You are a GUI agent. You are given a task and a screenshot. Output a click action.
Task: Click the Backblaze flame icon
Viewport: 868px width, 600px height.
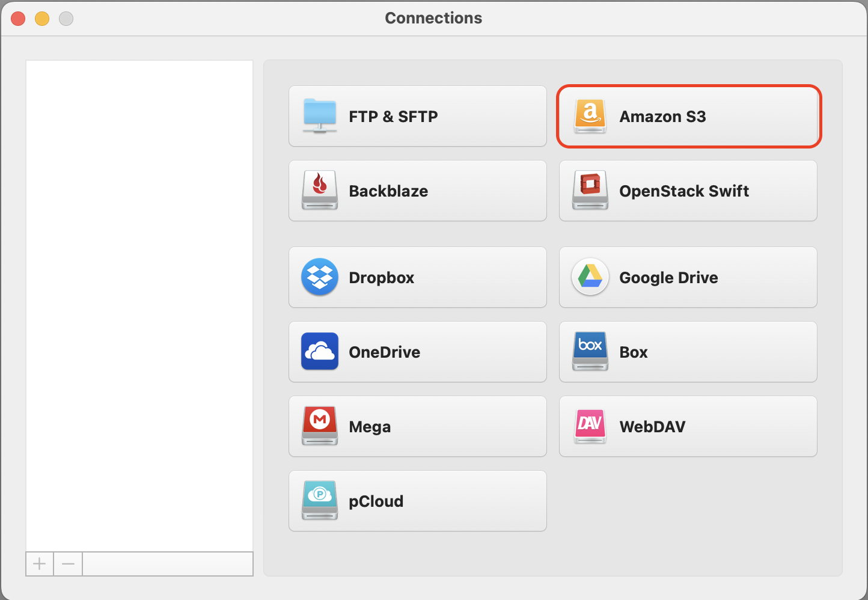(x=320, y=190)
